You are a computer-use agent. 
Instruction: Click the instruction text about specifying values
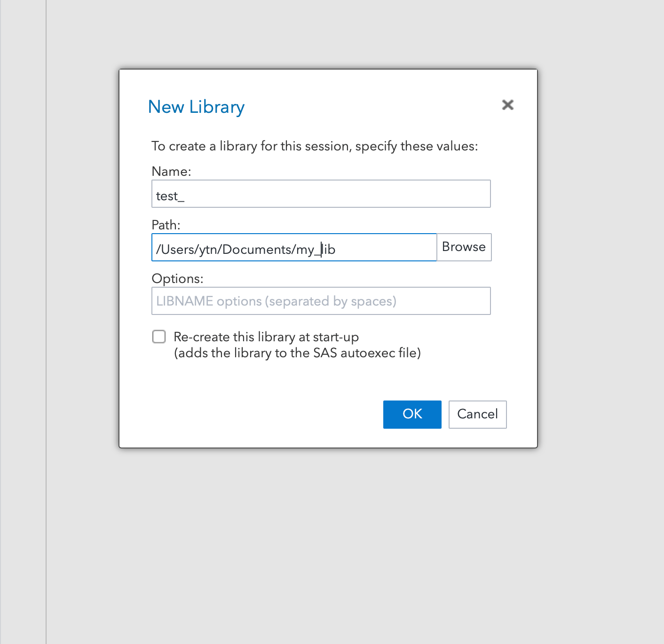315,146
